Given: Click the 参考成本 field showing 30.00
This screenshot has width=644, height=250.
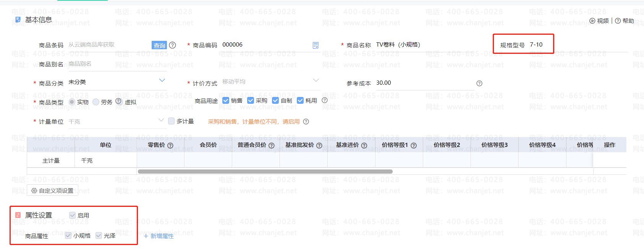Looking at the screenshot, I should pos(424,83).
